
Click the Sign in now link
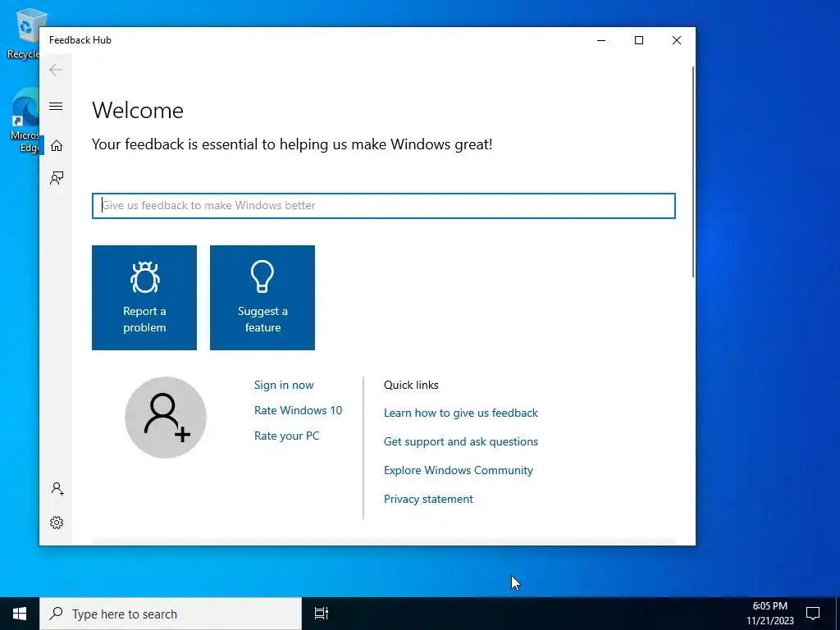click(x=284, y=385)
